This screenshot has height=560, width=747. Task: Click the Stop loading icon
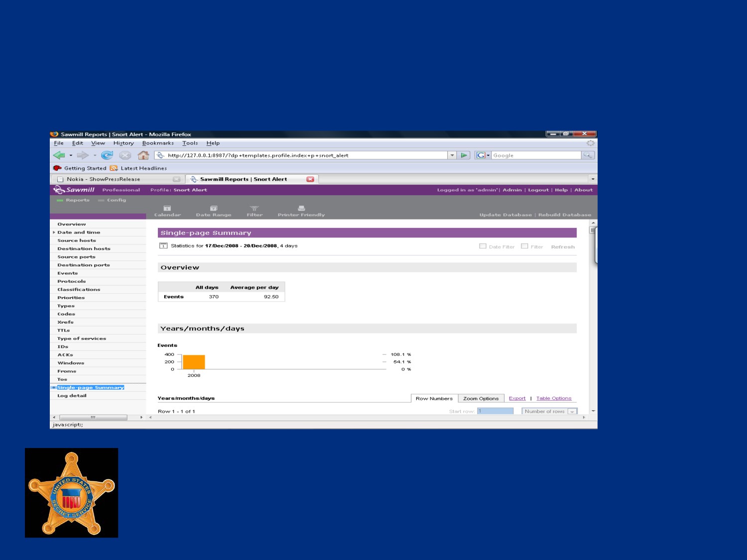coord(125,155)
